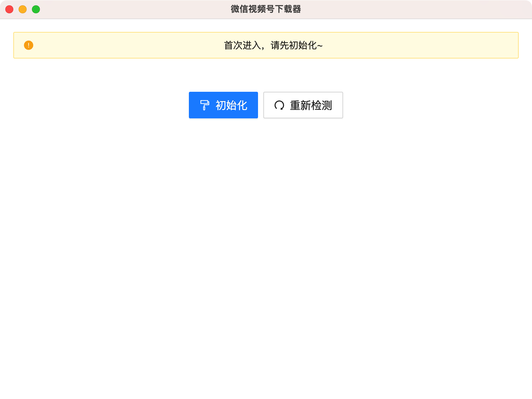
Task: Click the window title bar
Action: [x=133, y=10]
